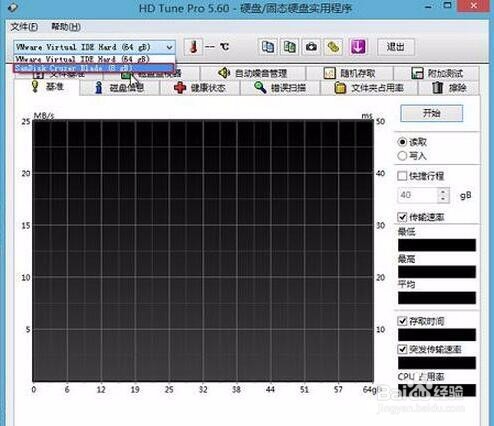
Task: Click the 平均 average result box
Action: tap(437, 298)
